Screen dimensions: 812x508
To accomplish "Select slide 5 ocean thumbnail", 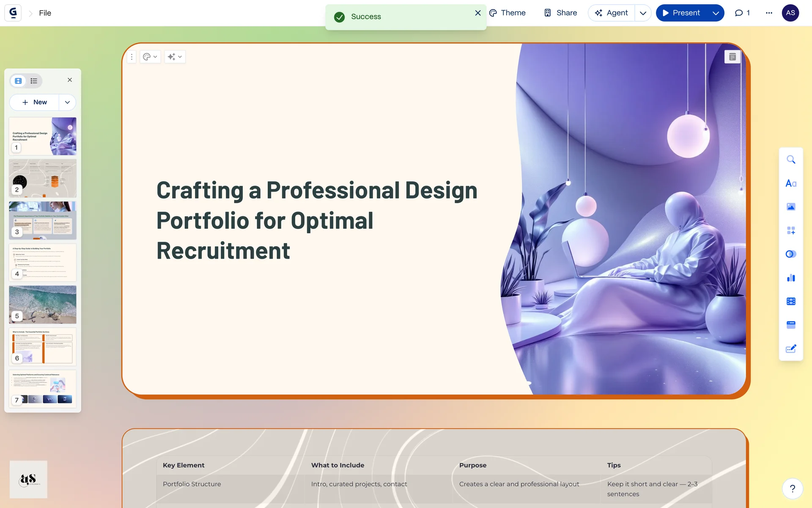I will pyautogui.click(x=43, y=304).
